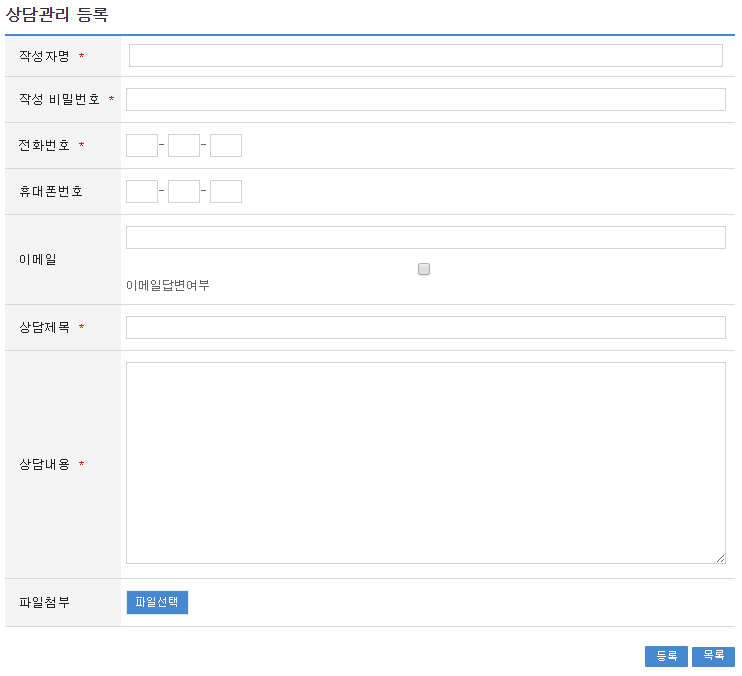Image resolution: width=742 pixels, height=676 pixels.
Task: Click the last 휴대폰번호 box
Action: pos(226,192)
